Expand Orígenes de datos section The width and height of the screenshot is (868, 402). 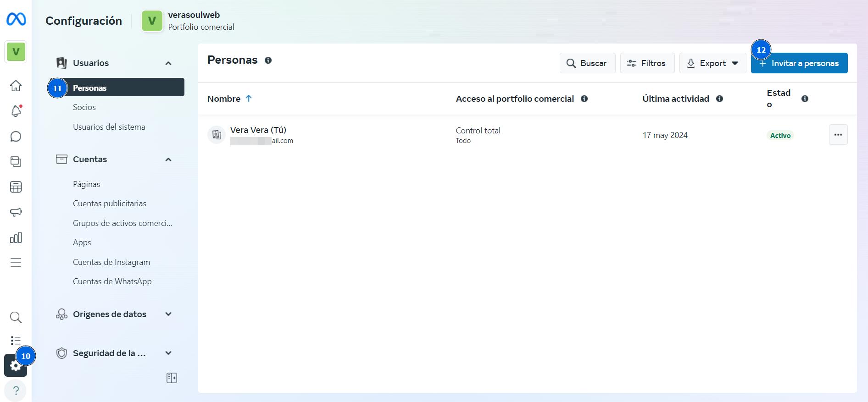[x=168, y=314]
